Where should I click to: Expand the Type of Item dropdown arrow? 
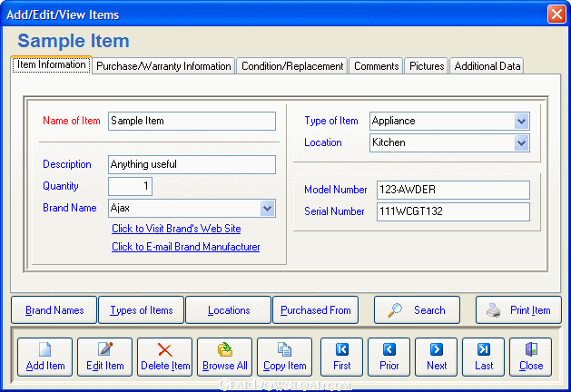pos(521,122)
